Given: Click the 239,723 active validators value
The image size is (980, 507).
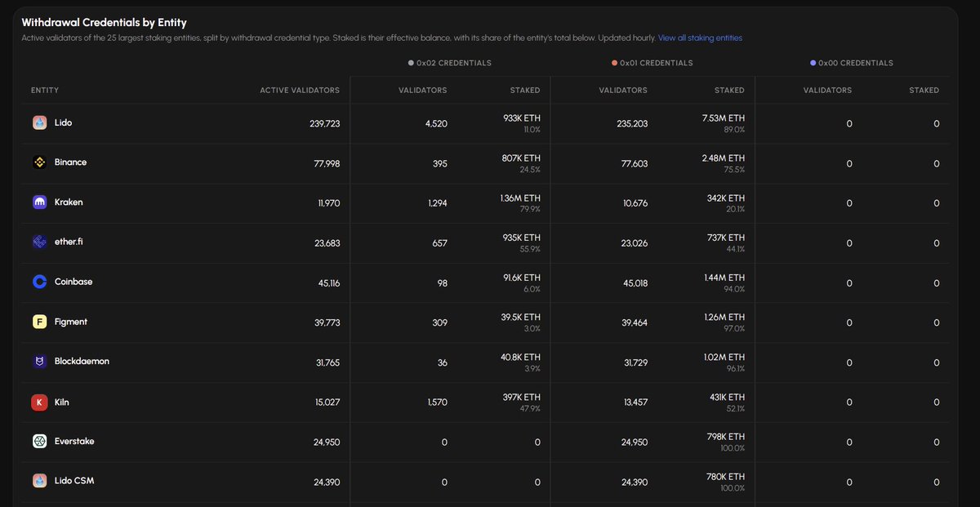Looking at the screenshot, I should coord(324,124).
